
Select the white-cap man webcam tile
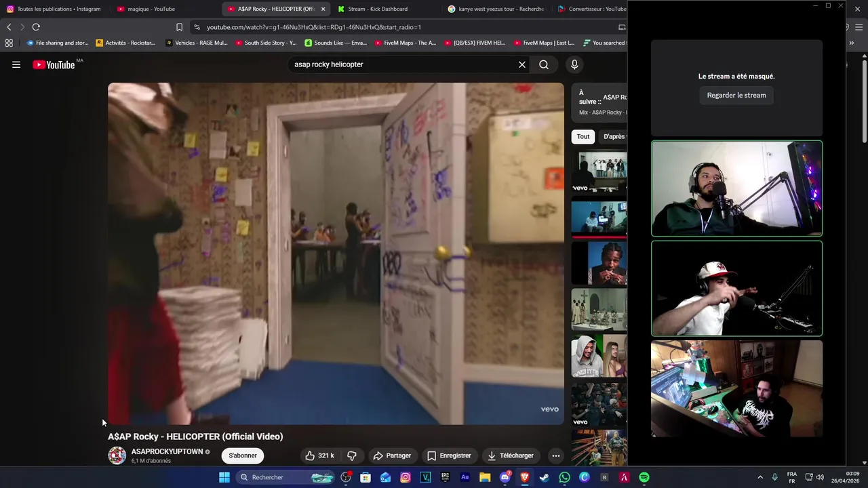tap(736, 289)
